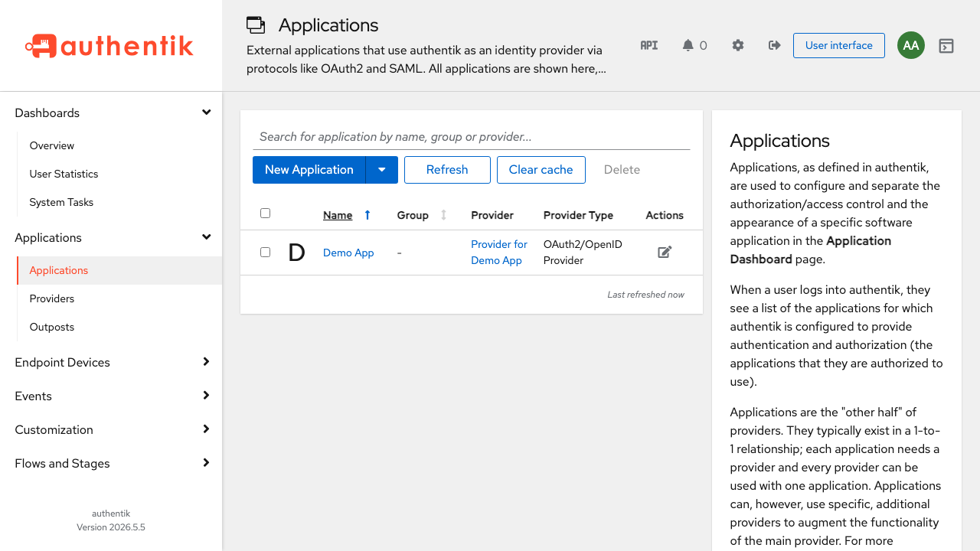
Task: Click the authentik logo
Action: 109,46
